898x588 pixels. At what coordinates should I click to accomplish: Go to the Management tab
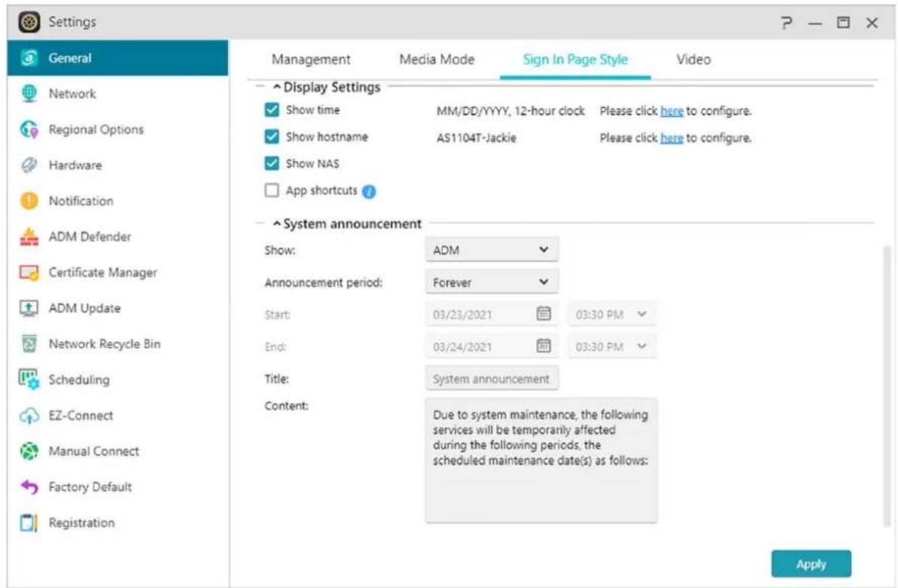[x=311, y=60]
